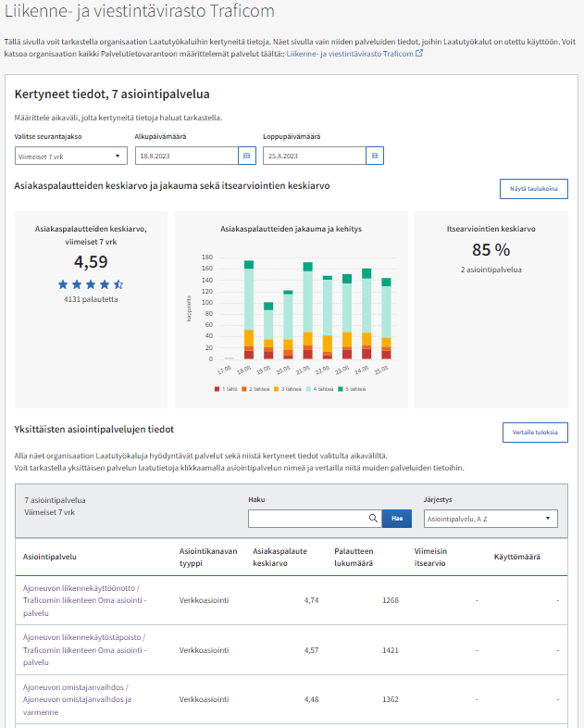This screenshot has height=728, width=584.
Task: Open calendar picker for Alkupäivämäärä
Action: coord(245,156)
